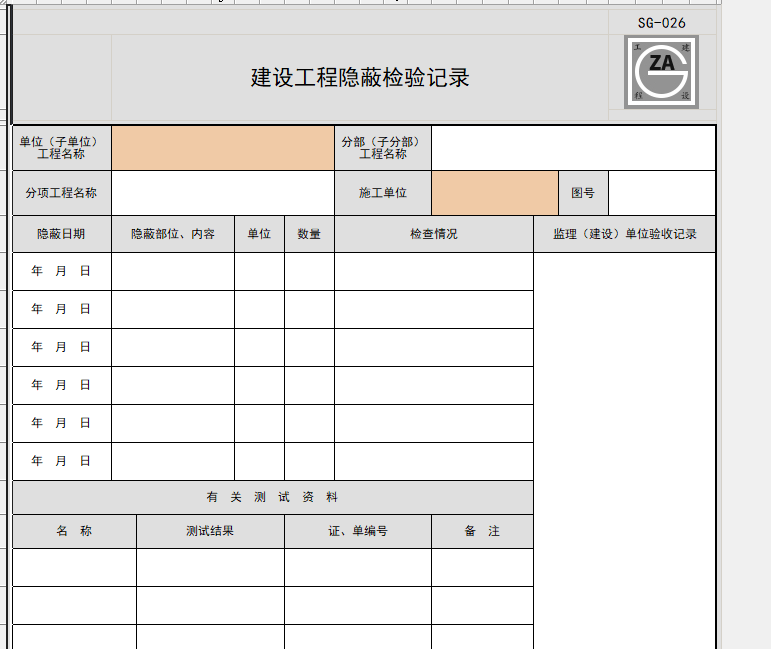
Task: Select the 备注 header cell
Action: (482, 531)
